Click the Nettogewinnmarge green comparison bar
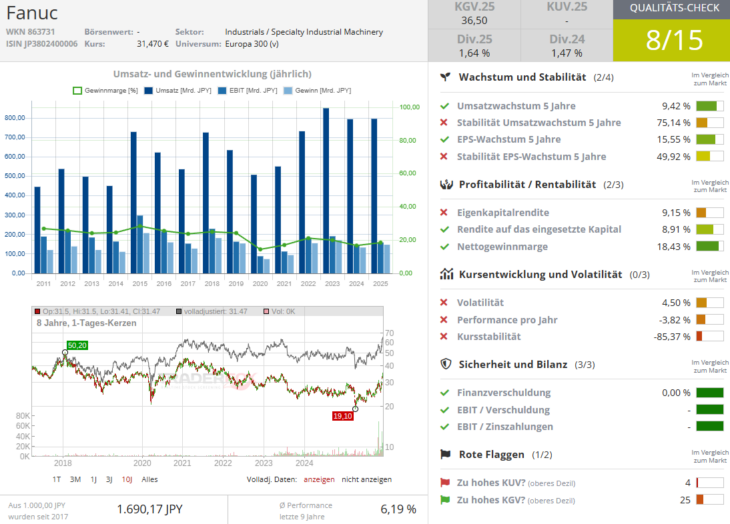This screenshot has width=730, height=524. point(709,247)
